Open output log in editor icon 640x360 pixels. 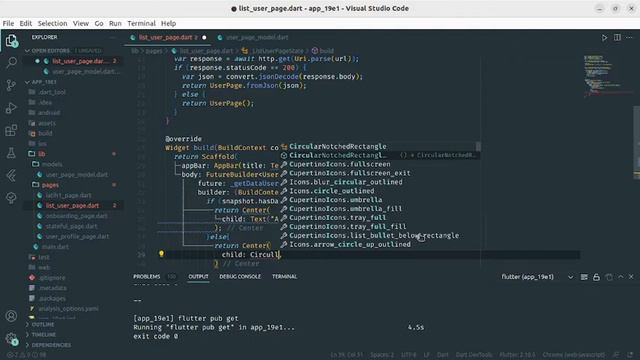[584, 277]
